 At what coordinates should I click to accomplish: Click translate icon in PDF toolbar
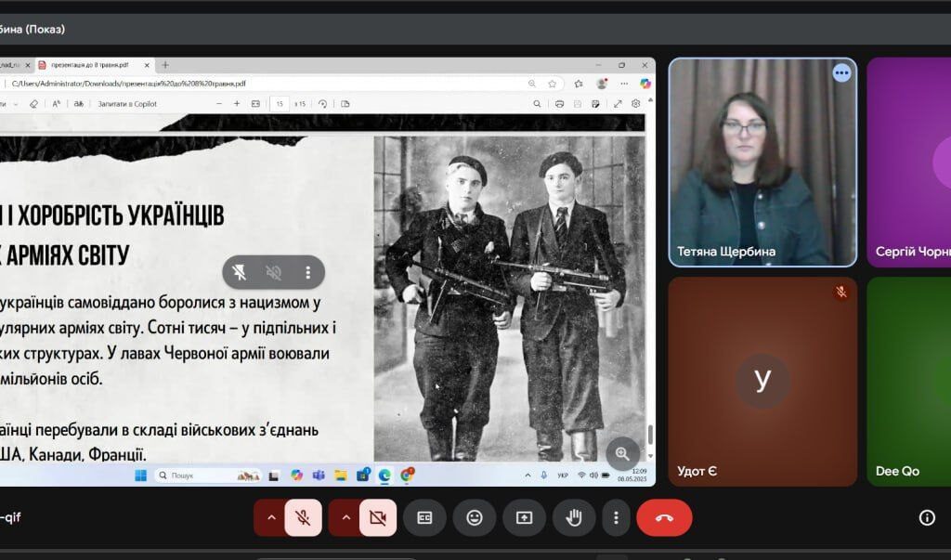(79, 104)
